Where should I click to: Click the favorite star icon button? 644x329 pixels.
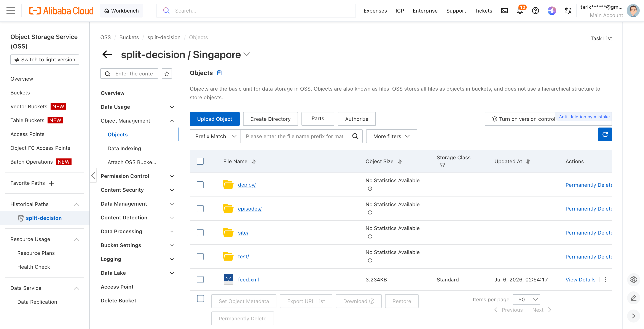(167, 73)
